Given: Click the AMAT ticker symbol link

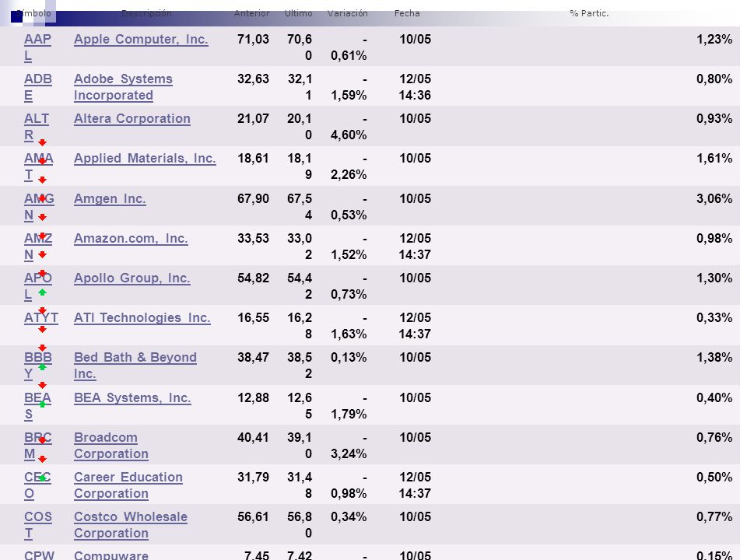Looking at the screenshot, I should pyautogui.click(x=39, y=166).
